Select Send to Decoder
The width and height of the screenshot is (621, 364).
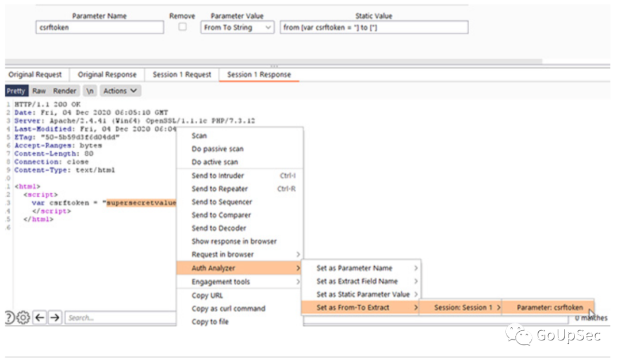tap(240, 228)
